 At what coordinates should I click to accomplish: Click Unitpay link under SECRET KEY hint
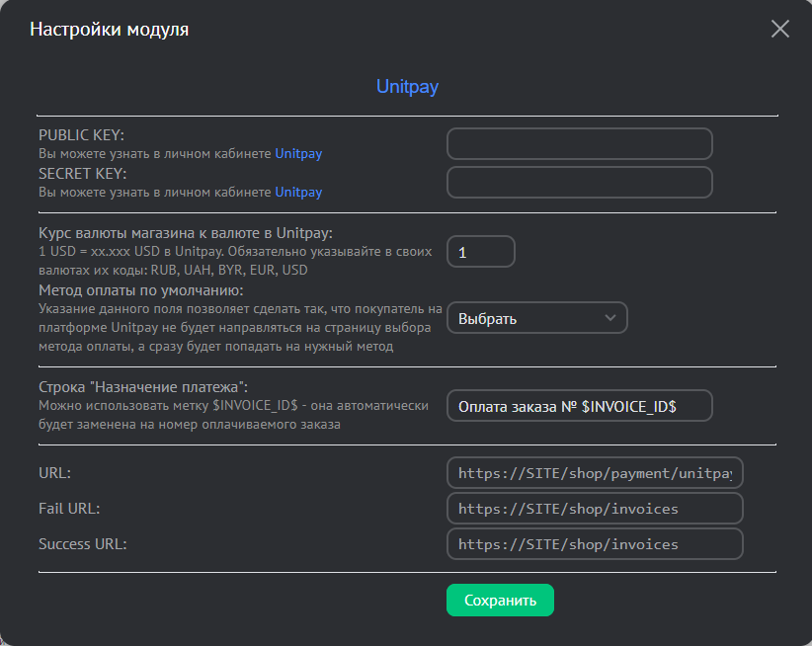(298, 193)
